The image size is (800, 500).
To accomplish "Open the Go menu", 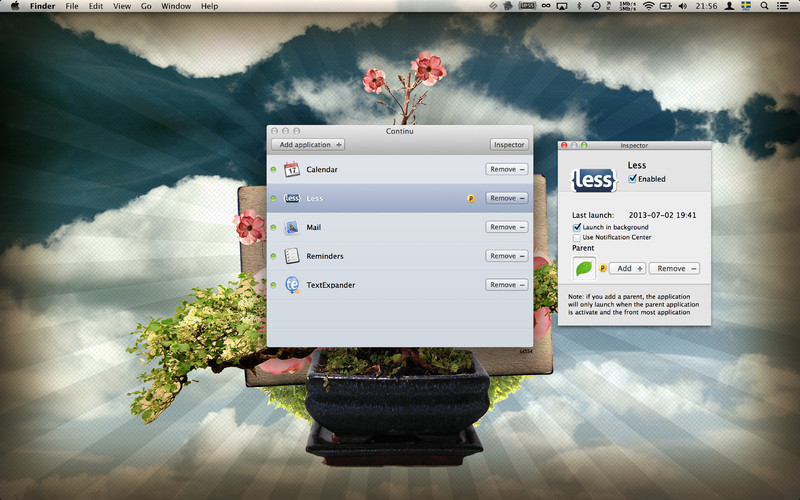I will 146,6.
